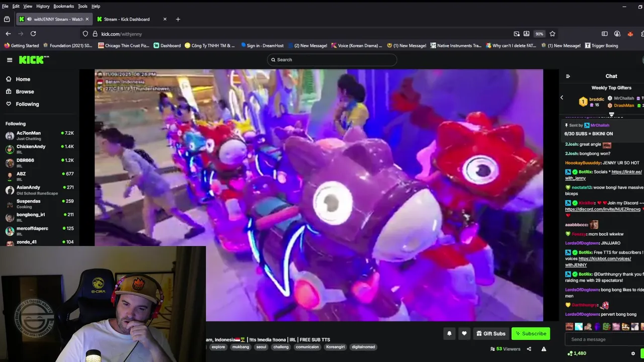
Task: Toggle stream notifications bell
Action: (449, 333)
